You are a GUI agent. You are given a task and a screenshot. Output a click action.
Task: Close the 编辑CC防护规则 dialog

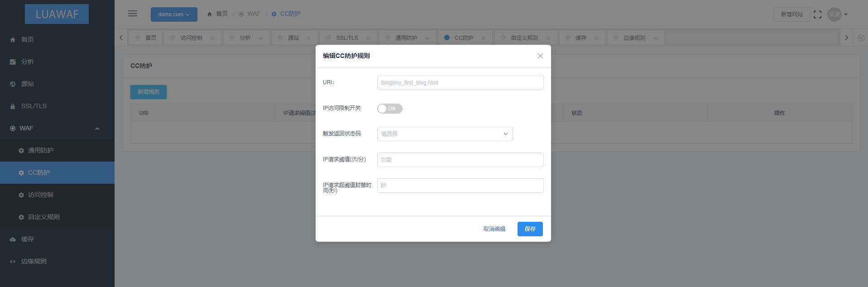click(540, 56)
